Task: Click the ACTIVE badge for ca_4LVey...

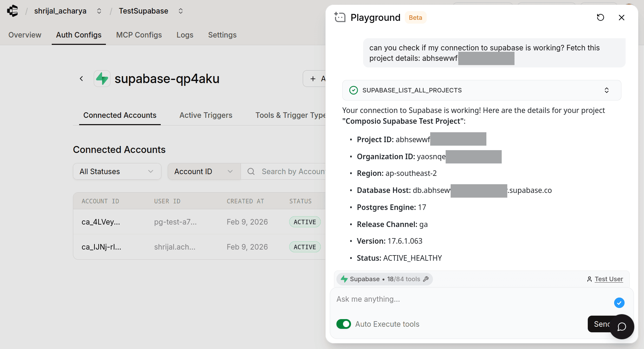Action: point(305,222)
